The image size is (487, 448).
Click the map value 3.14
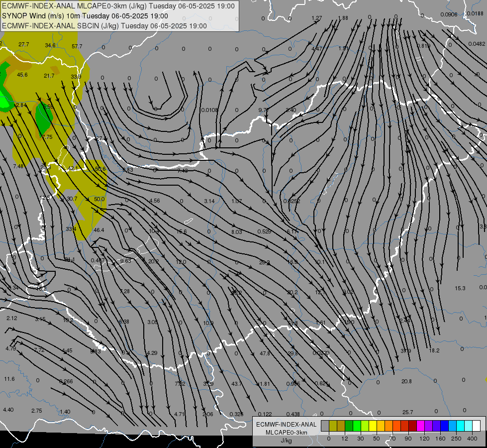pyautogui.click(x=209, y=201)
